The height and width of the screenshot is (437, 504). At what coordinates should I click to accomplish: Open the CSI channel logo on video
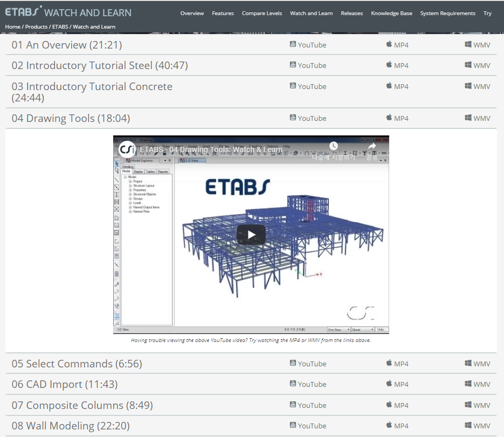[x=127, y=149]
